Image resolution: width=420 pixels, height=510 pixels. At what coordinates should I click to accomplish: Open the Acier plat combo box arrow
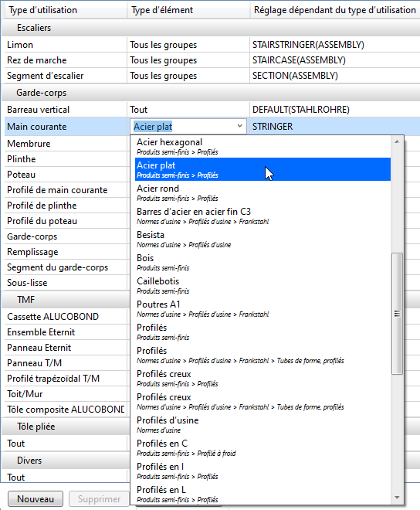(x=239, y=126)
